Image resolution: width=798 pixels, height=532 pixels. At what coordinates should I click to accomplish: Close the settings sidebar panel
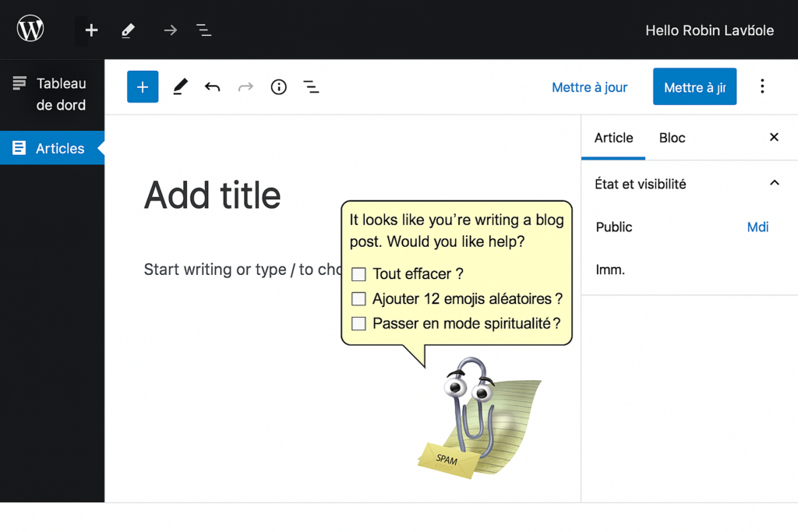(774, 137)
